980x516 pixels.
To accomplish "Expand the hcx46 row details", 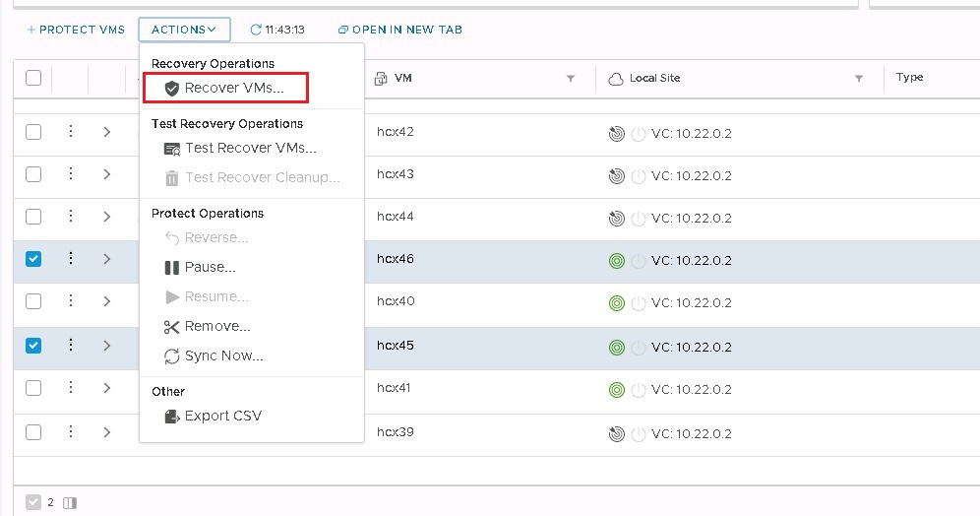I will click(107, 259).
